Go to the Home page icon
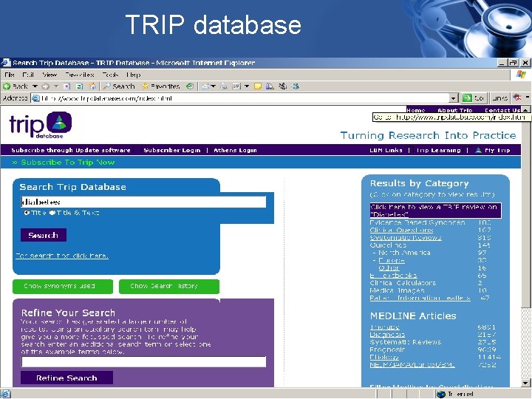Screen dimensions: 532x399 click(92, 86)
